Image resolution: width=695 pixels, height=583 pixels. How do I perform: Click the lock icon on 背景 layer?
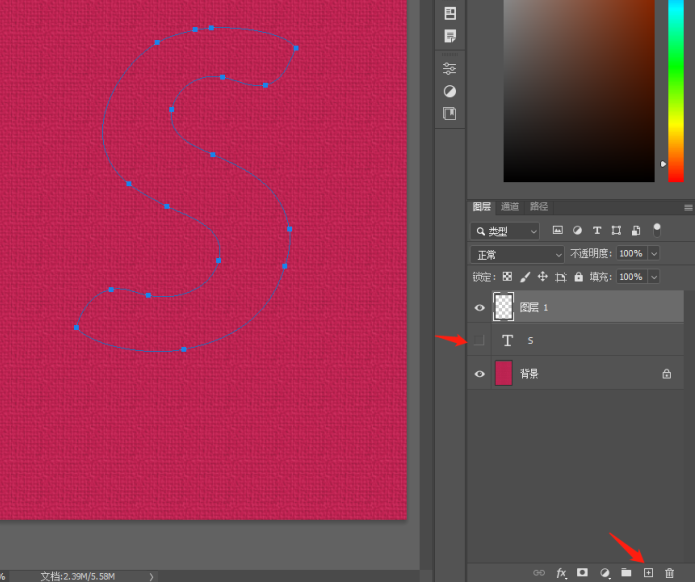coord(666,374)
